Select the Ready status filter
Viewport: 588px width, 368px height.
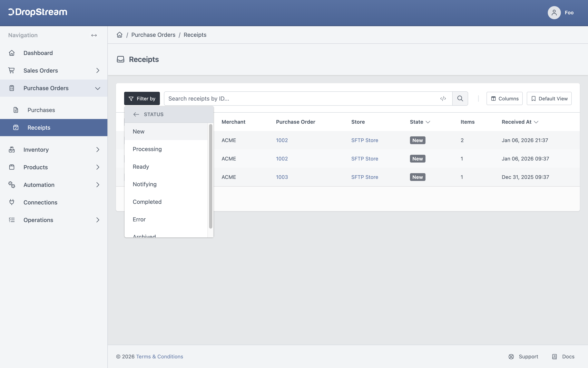click(x=166, y=167)
